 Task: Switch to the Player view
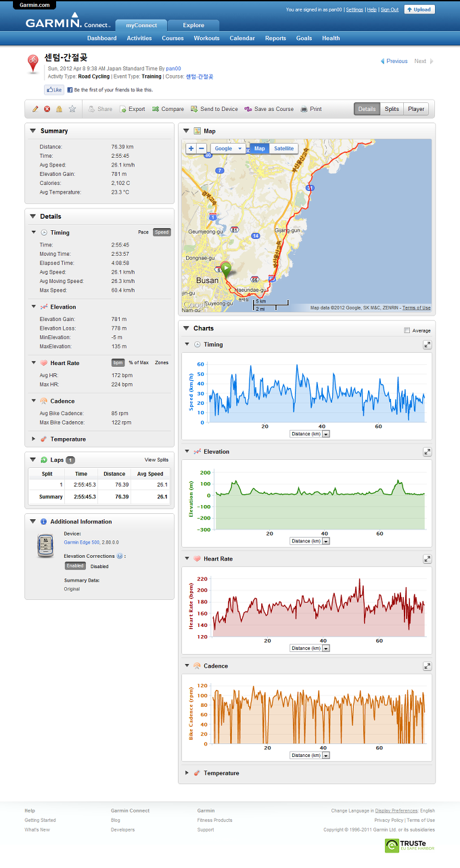tap(416, 108)
